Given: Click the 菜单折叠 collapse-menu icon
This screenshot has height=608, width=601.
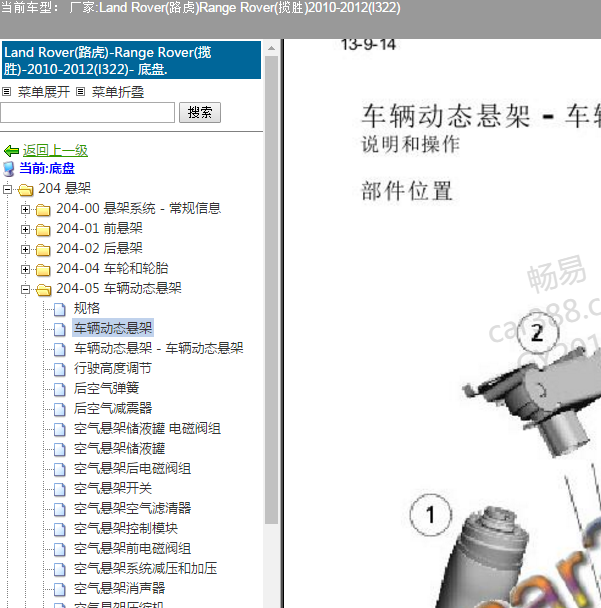Looking at the screenshot, I should pyautogui.click(x=80, y=92).
